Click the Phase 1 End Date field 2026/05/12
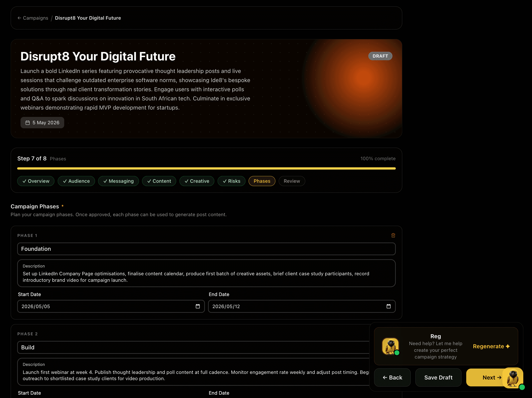This screenshot has height=398, width=532. pos(302,306)
